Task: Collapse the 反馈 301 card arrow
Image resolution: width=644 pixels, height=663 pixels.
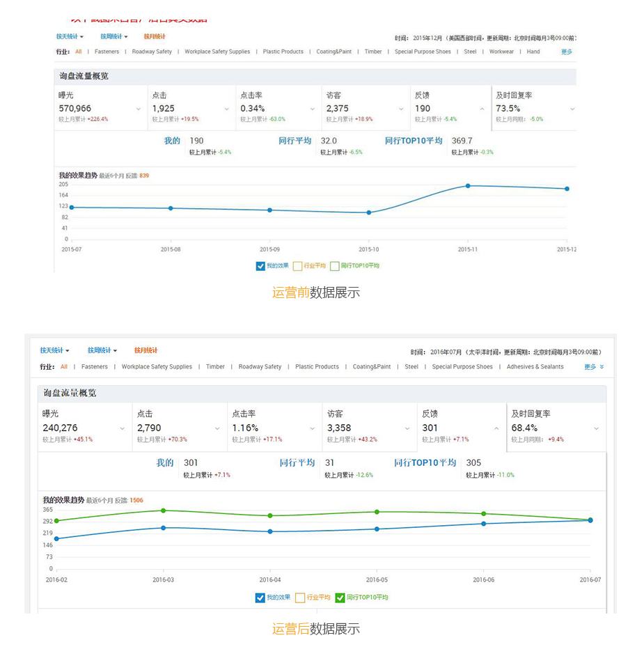Action: (496, 428)
